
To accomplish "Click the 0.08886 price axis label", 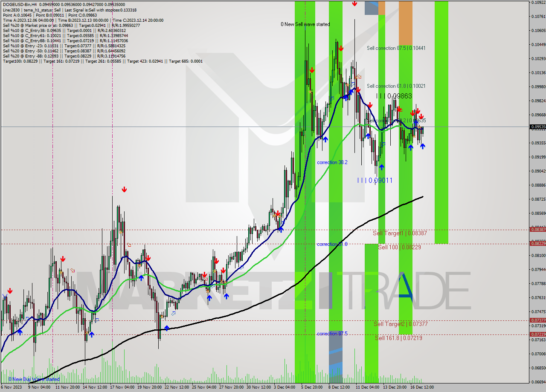I will coord(538,185).
